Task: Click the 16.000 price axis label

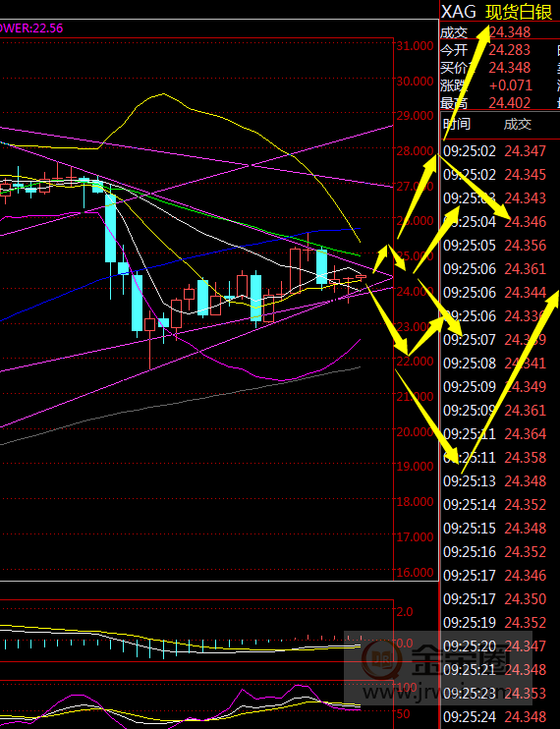Action: 415,572
